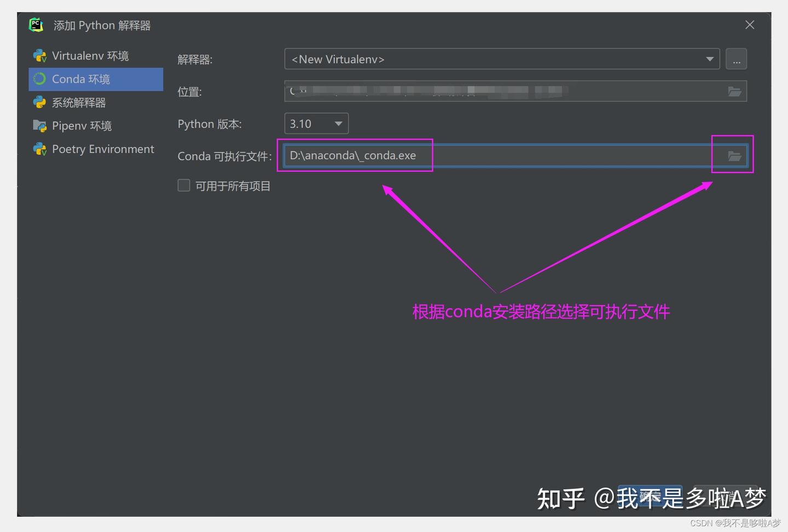Close the 添加 Python 解释器 dialog
788x532 pixels.
[750, 25]
